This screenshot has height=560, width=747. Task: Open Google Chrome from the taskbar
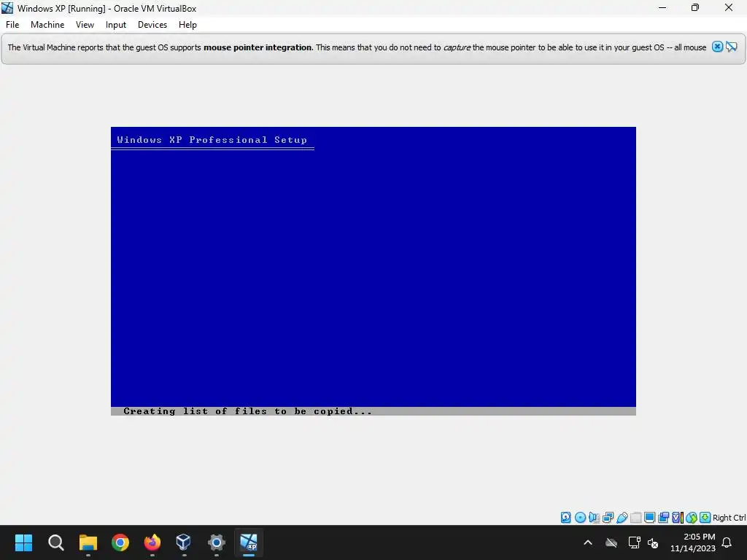120,542
